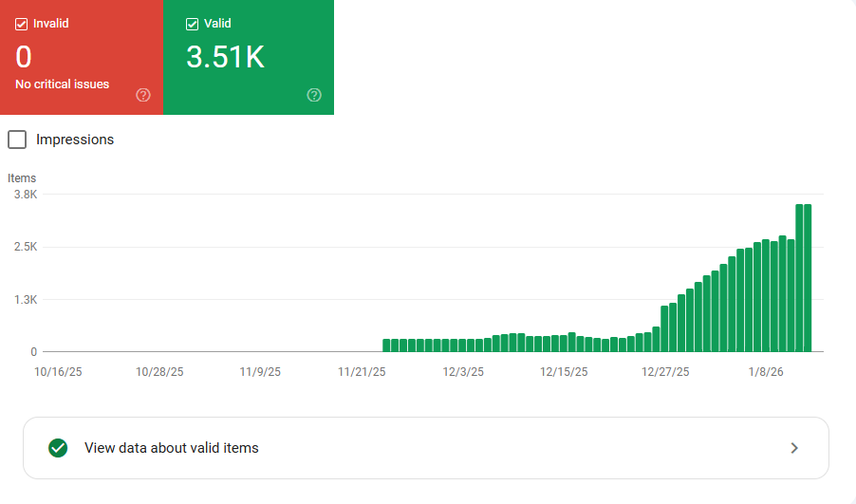Click the 1/8/26 date axis label
The height and width of the screenshot is (504, 856).
pos(766,371)
